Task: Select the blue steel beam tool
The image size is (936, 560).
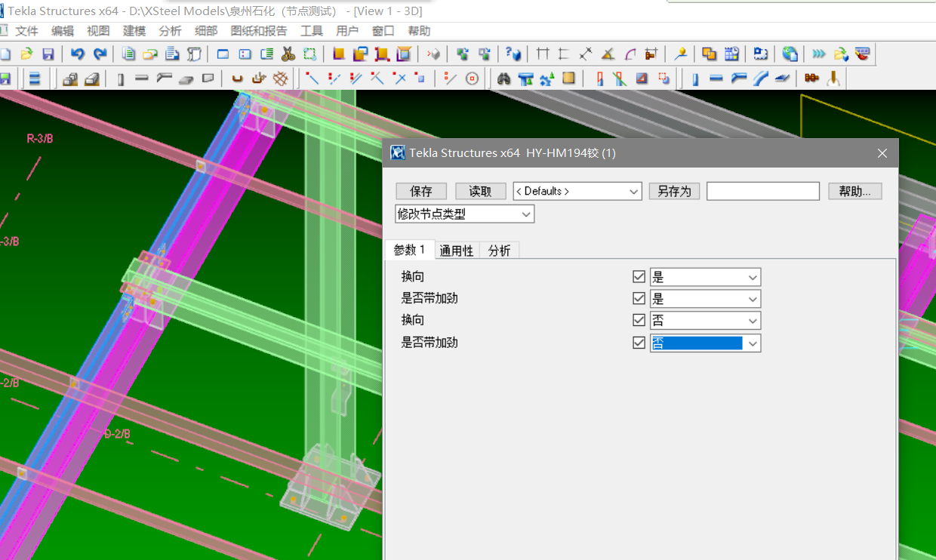Action: tap(717, 78)
